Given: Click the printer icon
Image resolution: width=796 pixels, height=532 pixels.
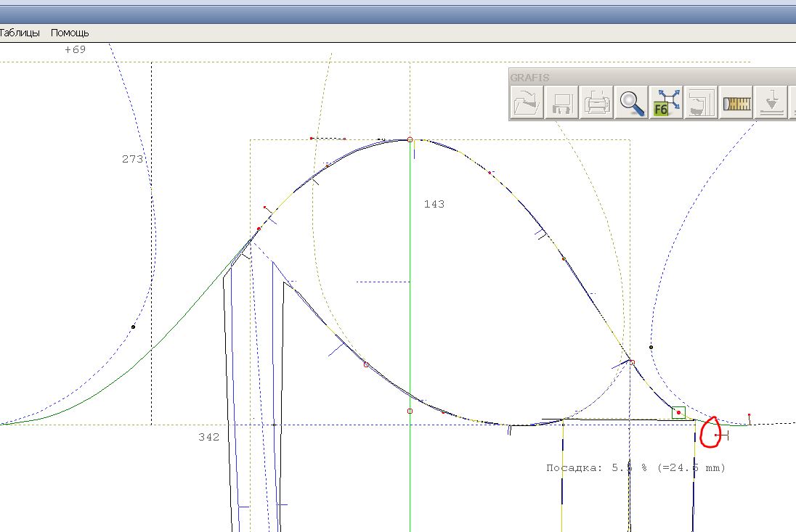Looking at the screenshot, I should coord(597,102).
